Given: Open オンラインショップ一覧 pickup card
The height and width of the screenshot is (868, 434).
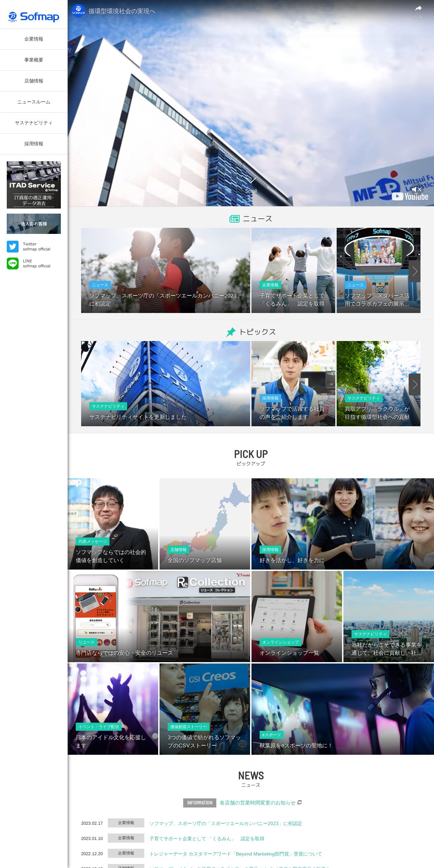Looking at the screenshot, I should click(x=297, y=617).
